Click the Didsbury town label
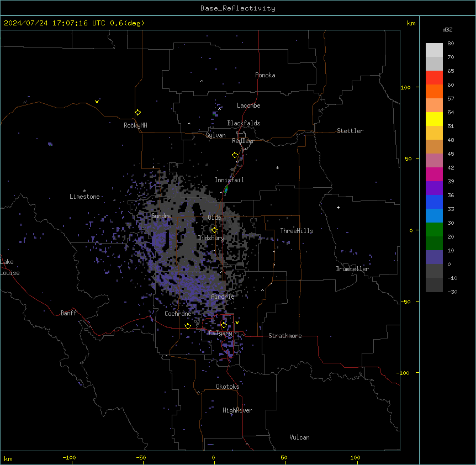 [211, 238]
